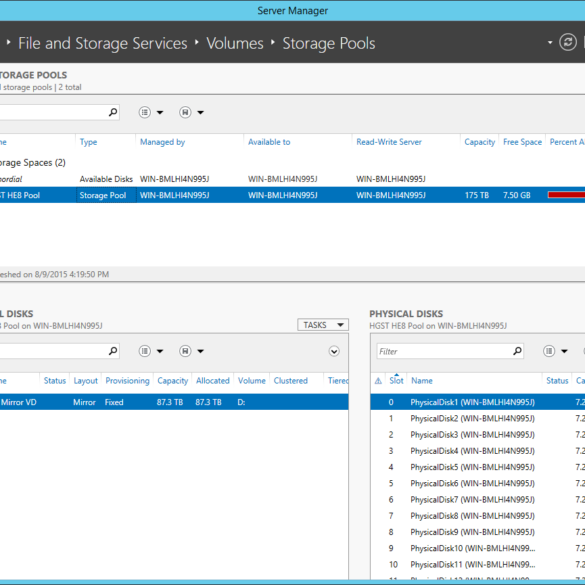Select PhysicalDisk4 row in Physical Disks
The width and height of the screenshot is (585, 585).
478,451
